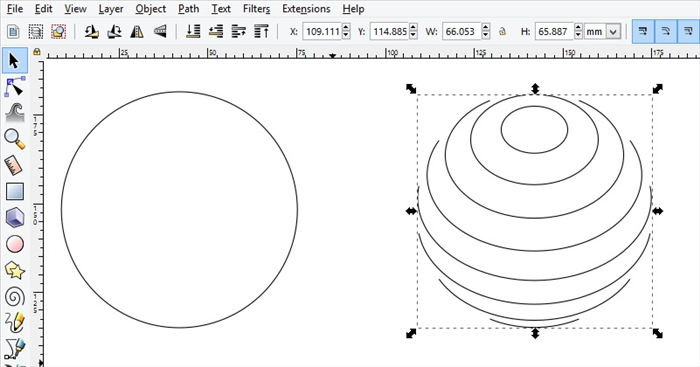700x367 pixels.
Task: Open the mm units dropdown
Action: [x=614, y=32]
